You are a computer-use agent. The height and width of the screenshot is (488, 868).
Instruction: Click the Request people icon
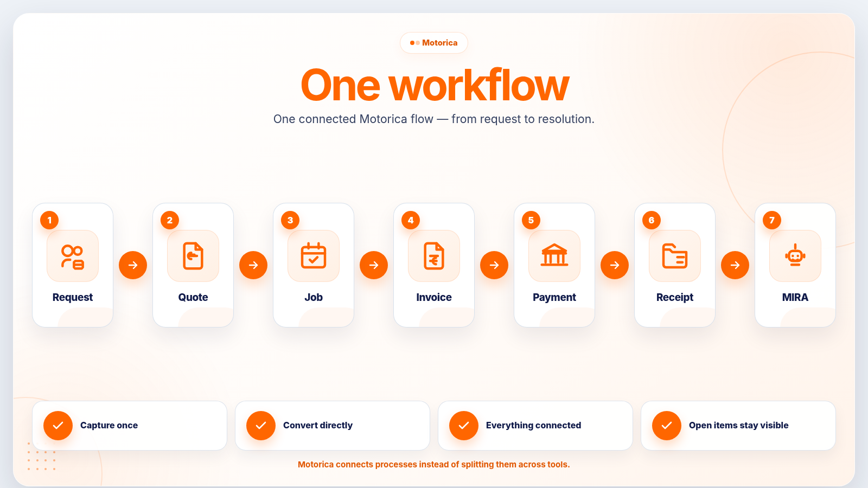(73, 256)
